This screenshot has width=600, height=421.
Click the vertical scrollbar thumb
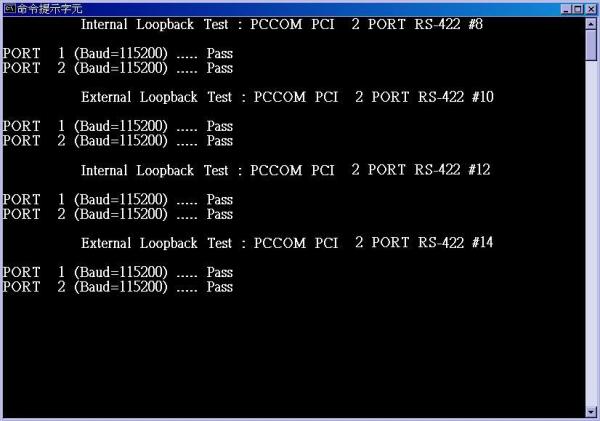click(x=591, y=45)
